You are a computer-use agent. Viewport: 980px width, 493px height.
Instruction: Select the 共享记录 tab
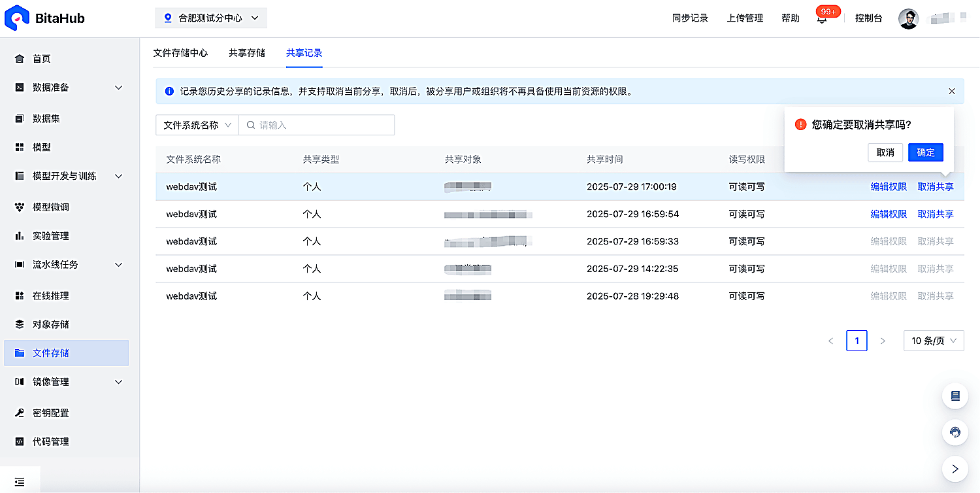coord(304,53)
